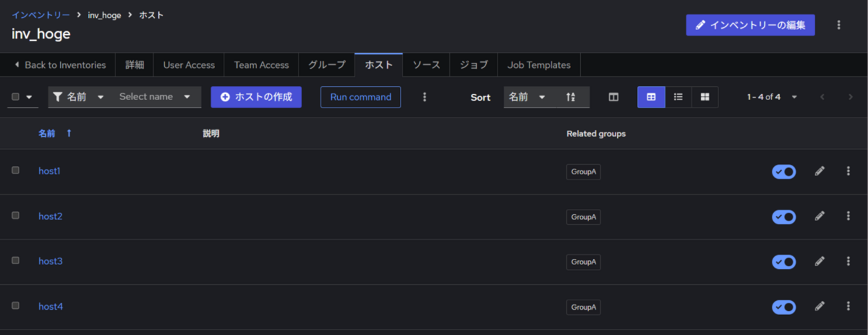Screen dimensions: 868x335
Task: Turn off the host4 enabled switch
Action: click(783, 307)
